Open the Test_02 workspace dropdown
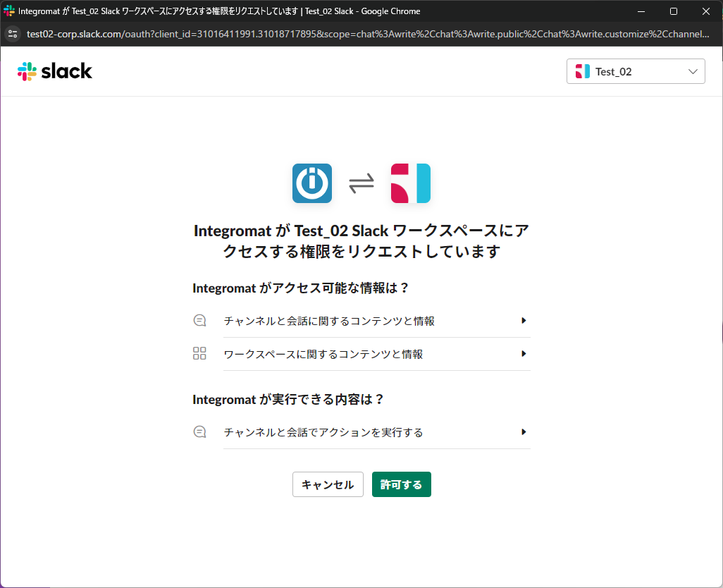 pos(636,71)
